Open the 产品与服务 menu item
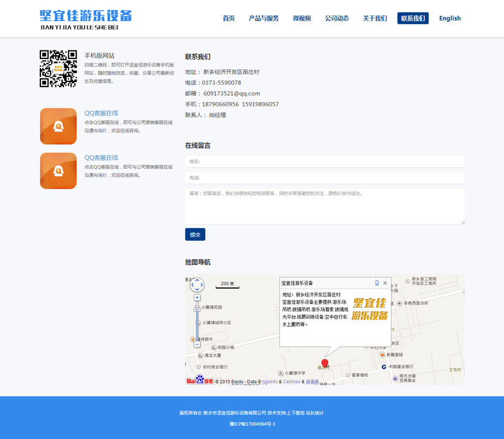Screen dimensions: 504x439 click(x=264, y=19)
